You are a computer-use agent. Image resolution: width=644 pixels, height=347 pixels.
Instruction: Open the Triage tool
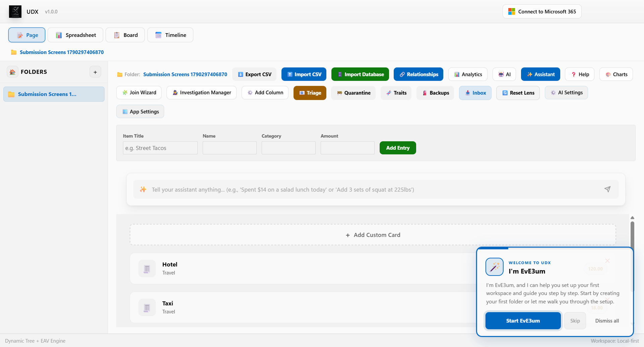click(x=310, y=93)
